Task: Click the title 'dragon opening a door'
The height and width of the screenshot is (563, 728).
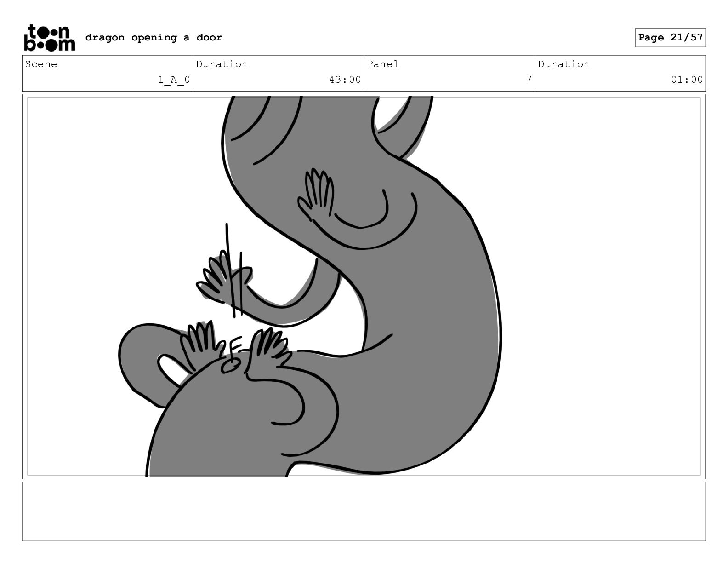Action: pyautogui.click(x=154, y=38)
